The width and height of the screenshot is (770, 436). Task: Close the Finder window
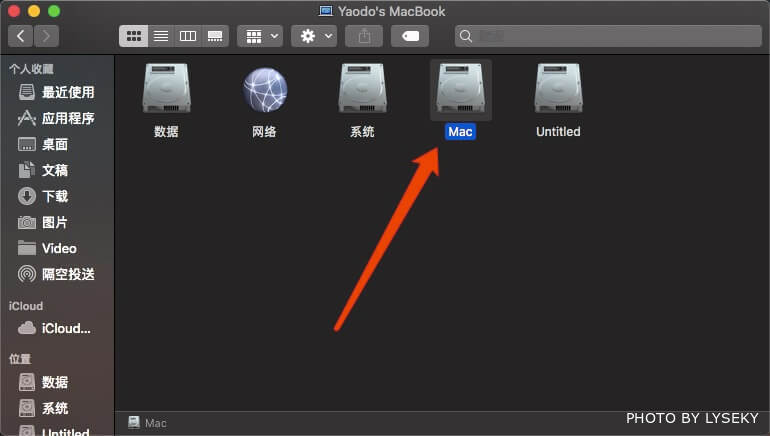14,11
